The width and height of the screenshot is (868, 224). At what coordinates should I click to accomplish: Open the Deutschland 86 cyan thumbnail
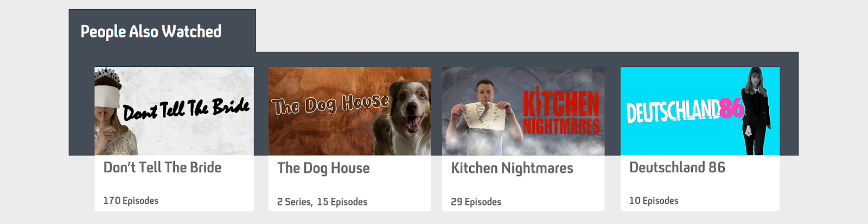(700, 111)
